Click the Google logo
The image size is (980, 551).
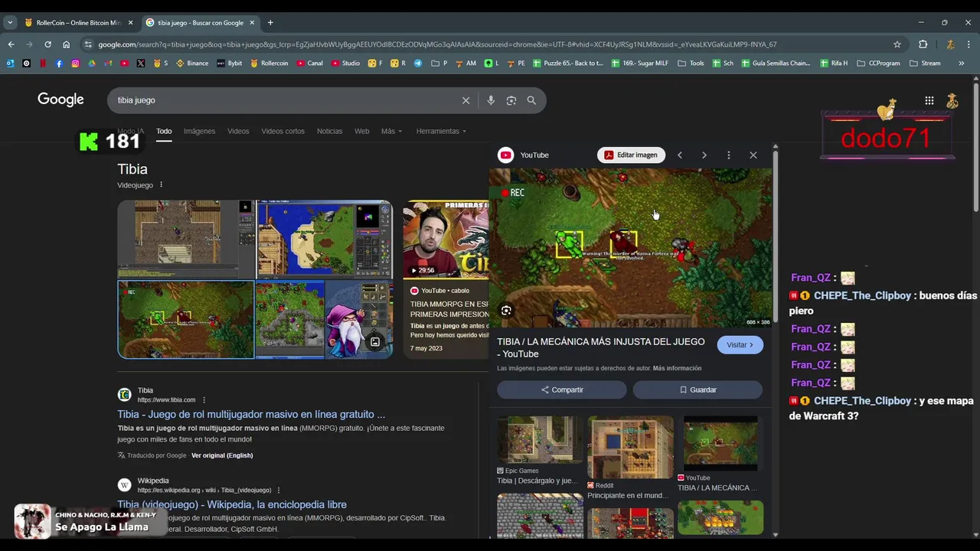pyautogui.click(x=60, y=99)
